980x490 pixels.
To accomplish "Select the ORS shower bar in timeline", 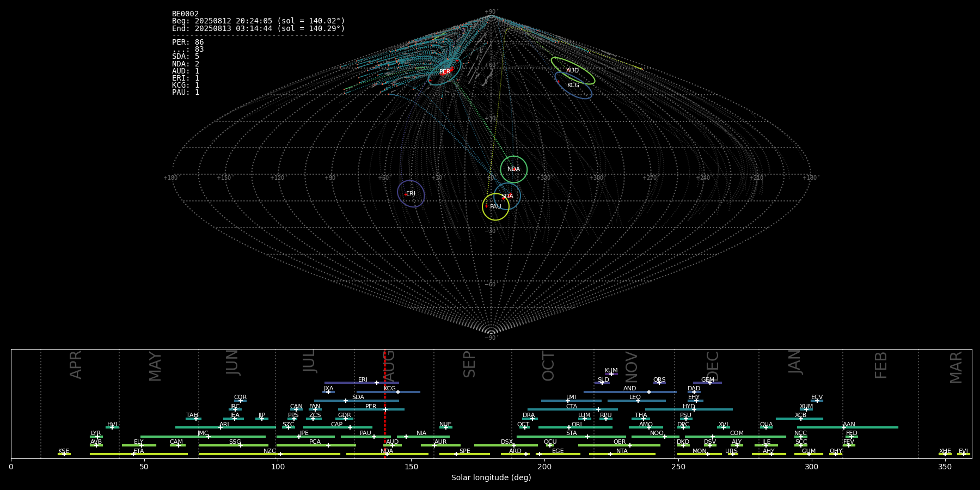I will coord(659,383).
